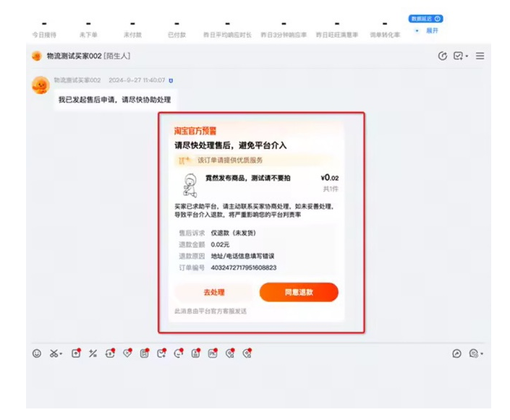Viewport: 510px width, 420px height.
Task: Click the message input area below toolbar
Action: [x=258, y=385]
